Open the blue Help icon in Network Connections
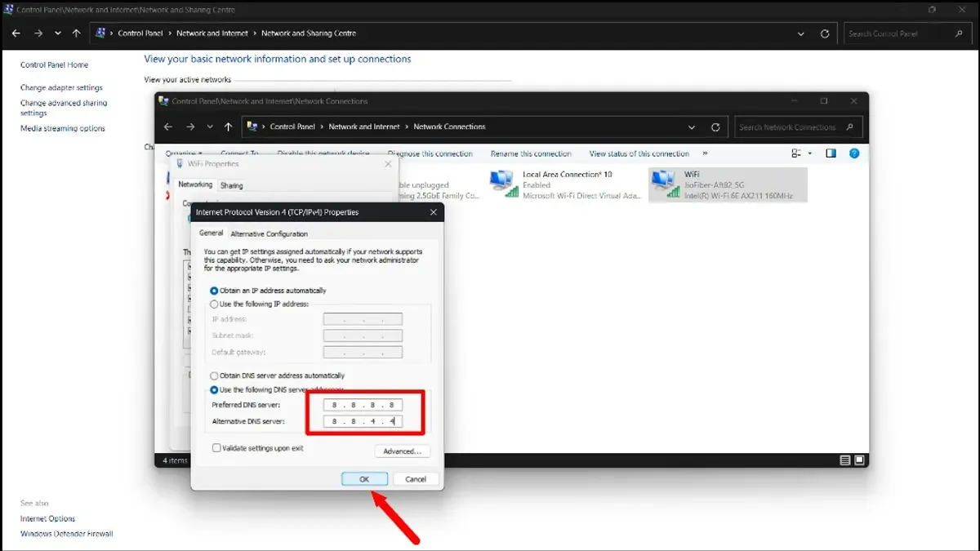The image size is (980, 551). [855, 153]
